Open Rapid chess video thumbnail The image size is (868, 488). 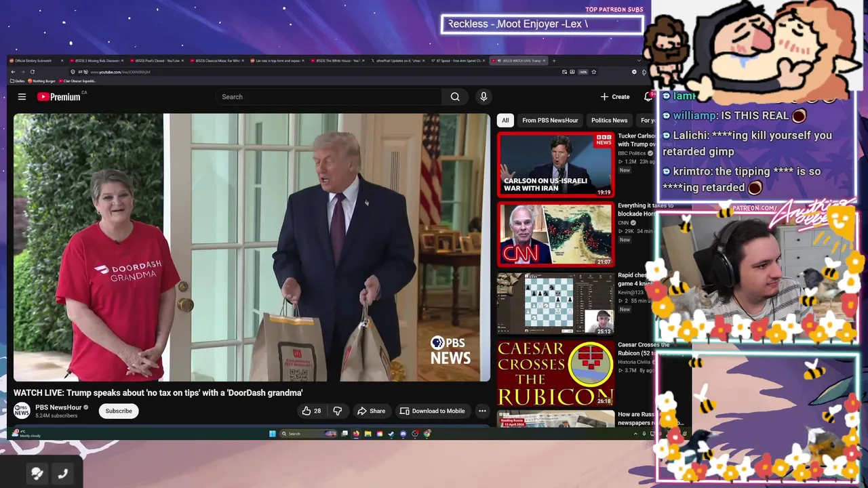[x=555, y=304]
